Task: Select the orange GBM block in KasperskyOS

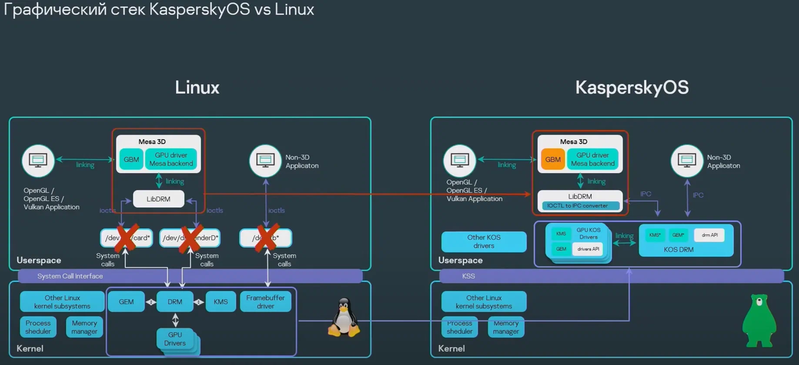Action: pyautogui.click(x=552, y=159)
